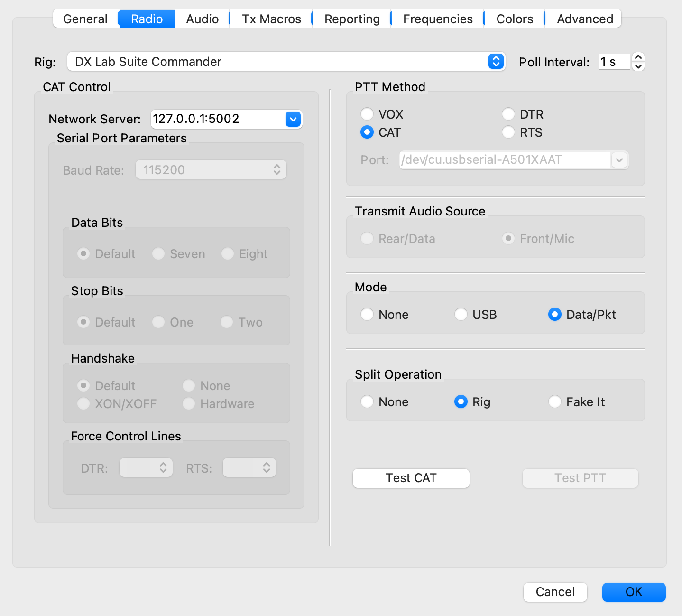Open the Advanced tab
Viewport: 682px width, 616px height.
584,19
